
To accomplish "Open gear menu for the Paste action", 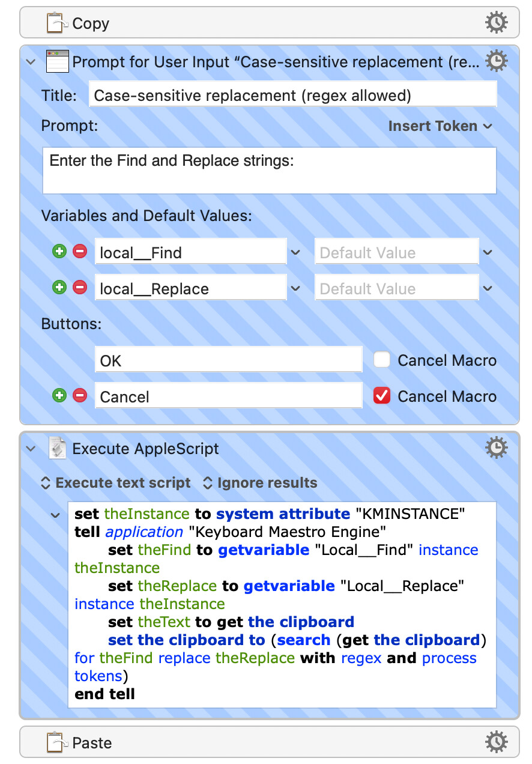I will [496, 743].
